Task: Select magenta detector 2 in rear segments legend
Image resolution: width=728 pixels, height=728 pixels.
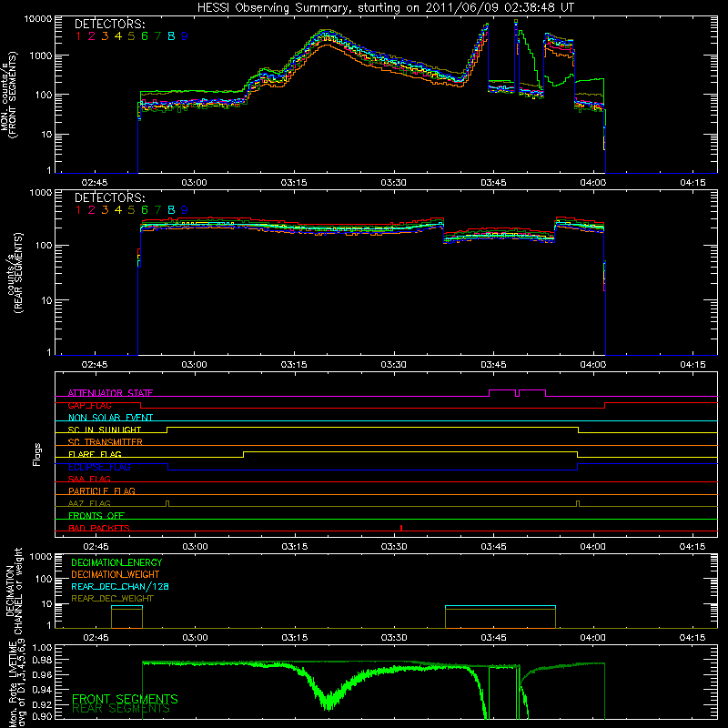Action: click(x=92, y=210)
